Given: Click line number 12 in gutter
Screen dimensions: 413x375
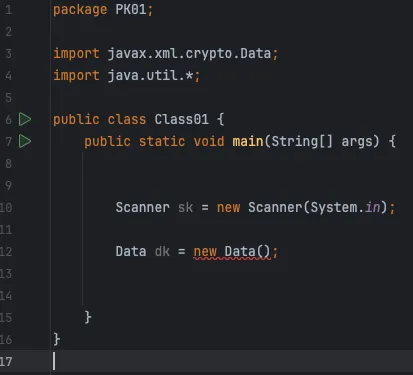Looking at the screenshot, I should pyautogui.click(x=6, y=251).
